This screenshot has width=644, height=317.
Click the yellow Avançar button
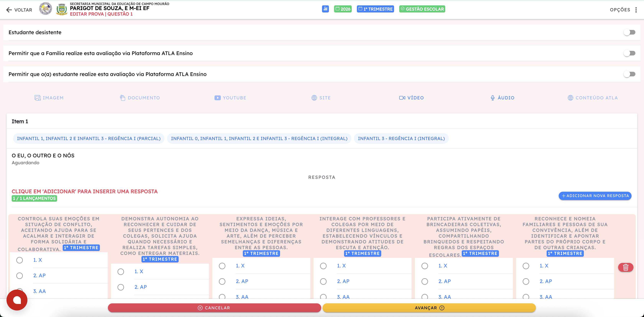[429, 308]
